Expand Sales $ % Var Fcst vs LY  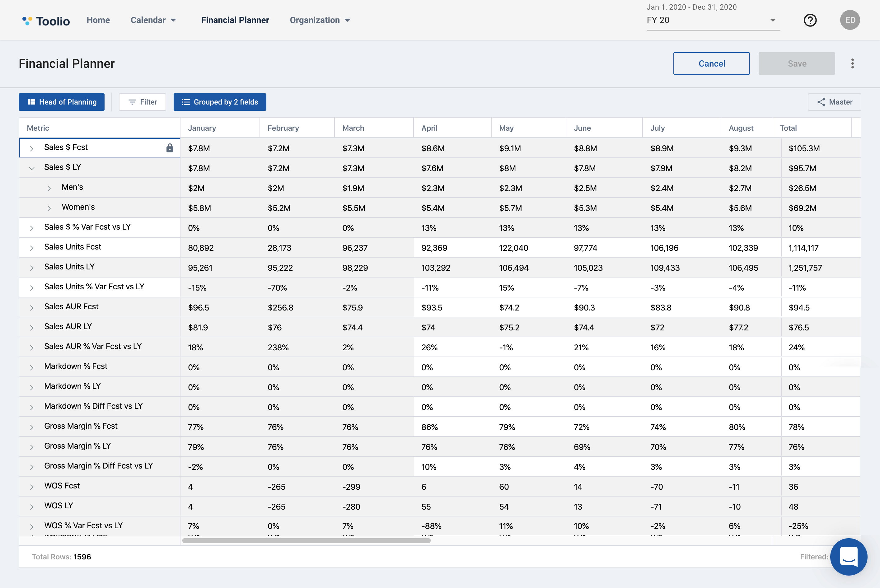[31, 228]
